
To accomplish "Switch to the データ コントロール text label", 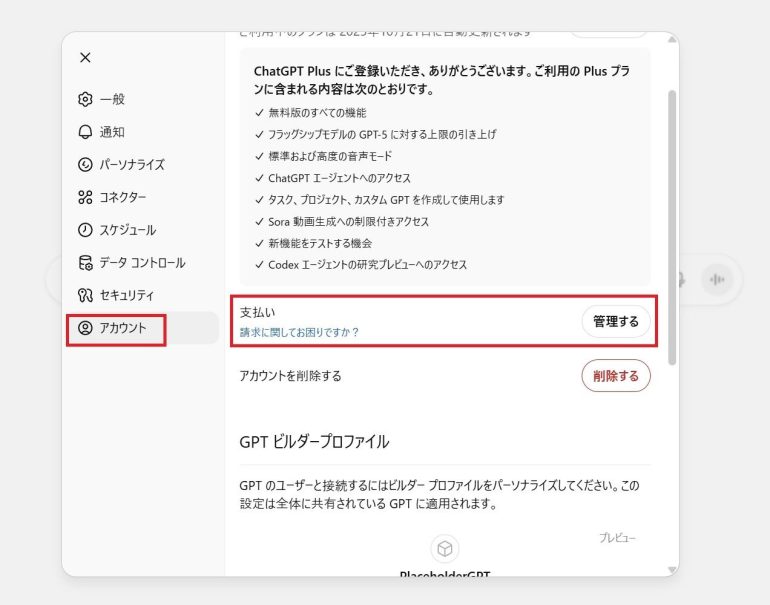I will coord(142,263).
